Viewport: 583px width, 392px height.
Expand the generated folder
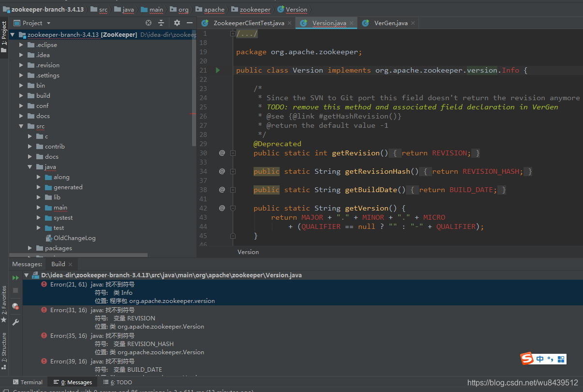39,187
